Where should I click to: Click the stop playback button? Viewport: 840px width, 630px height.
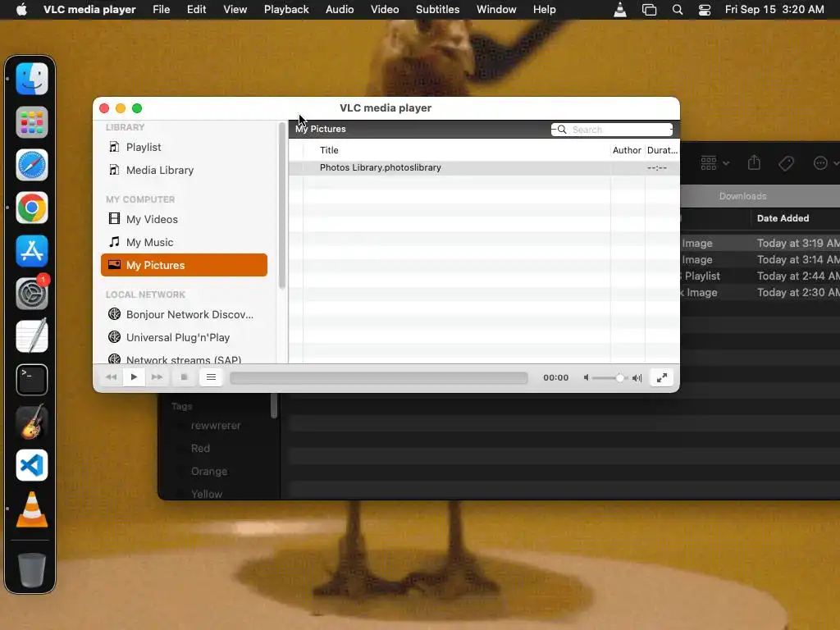tap(184, 377)
